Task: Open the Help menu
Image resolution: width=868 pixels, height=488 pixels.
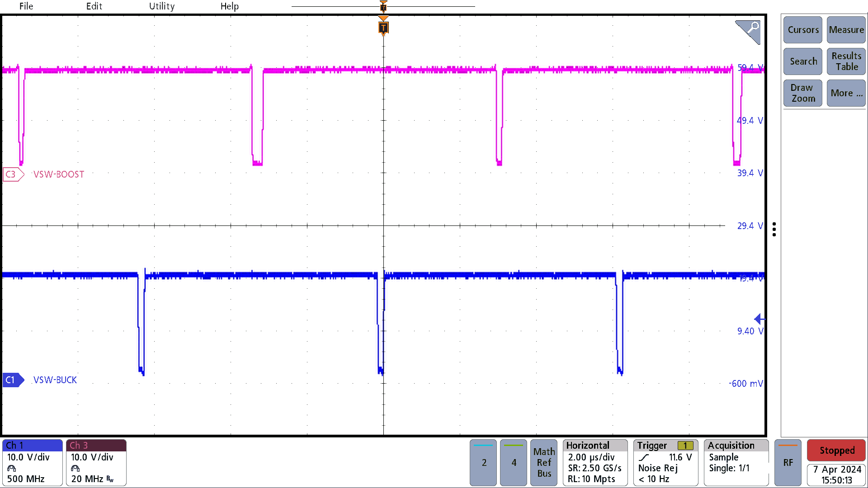Action: (230, 6)
